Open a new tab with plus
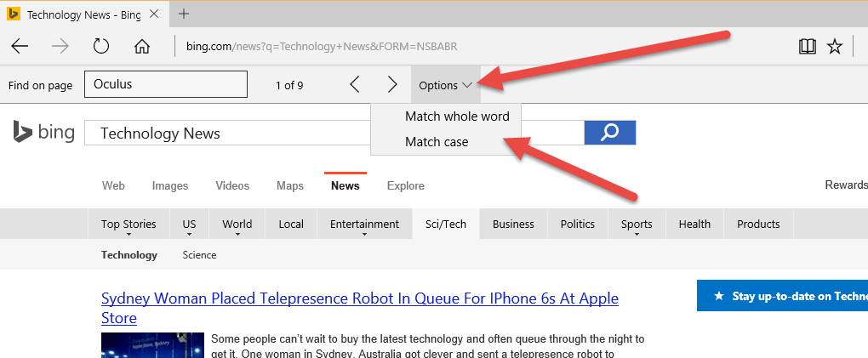 [184, 14]
